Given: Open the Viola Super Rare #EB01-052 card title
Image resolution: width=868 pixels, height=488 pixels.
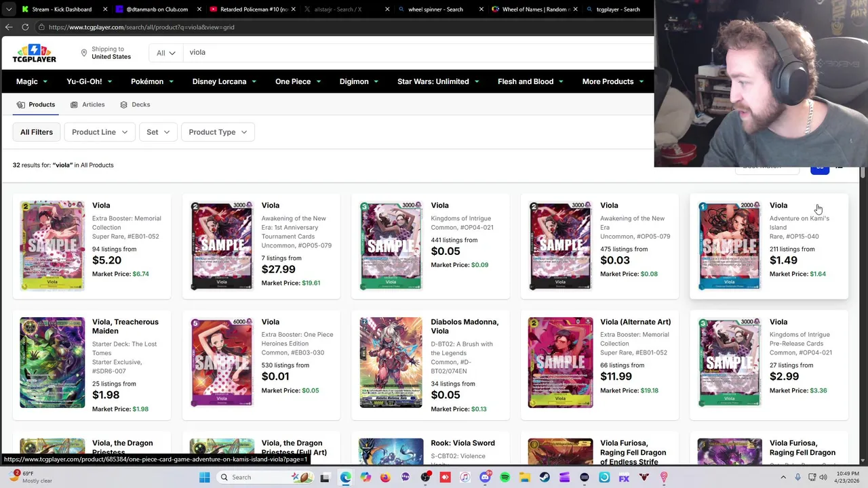Looking at the screenshot, I should [101, 205].
